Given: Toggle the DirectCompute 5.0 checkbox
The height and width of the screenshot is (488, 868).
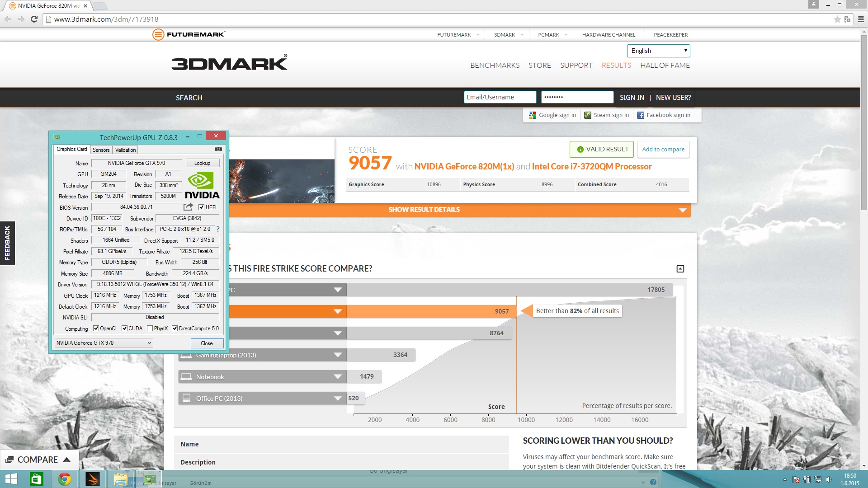Looking at the screenshot, I should [x=175, y=328].
